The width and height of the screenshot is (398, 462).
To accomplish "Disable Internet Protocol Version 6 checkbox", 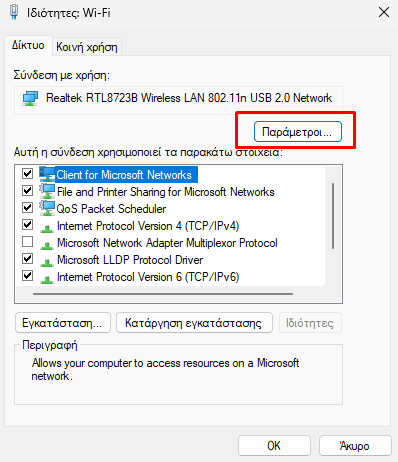I will point(27,276).
